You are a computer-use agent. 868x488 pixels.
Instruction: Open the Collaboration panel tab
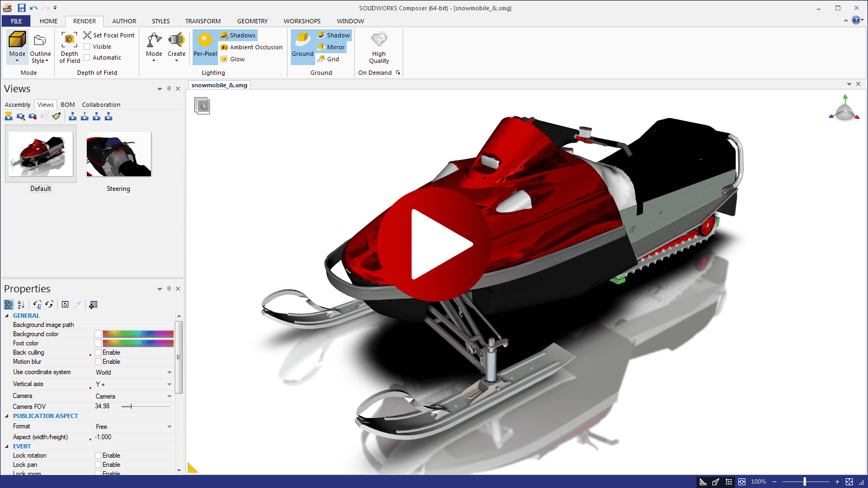pos(101,105)
